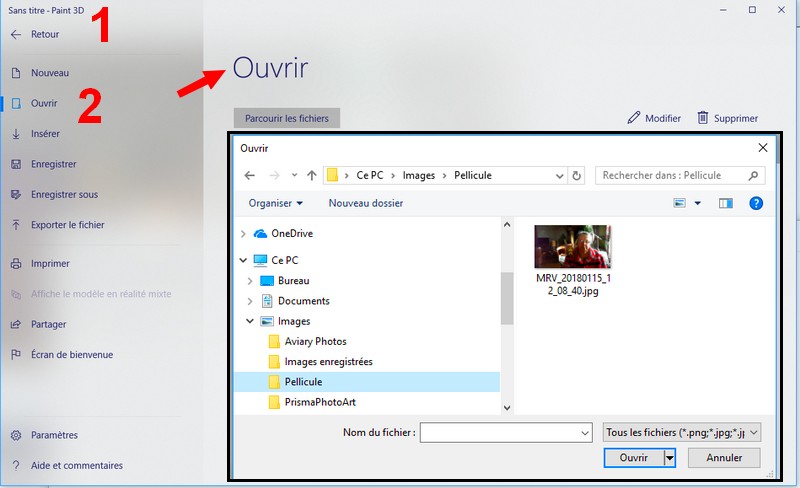Expand the OneDrive tree node

(x=243, y=234)
